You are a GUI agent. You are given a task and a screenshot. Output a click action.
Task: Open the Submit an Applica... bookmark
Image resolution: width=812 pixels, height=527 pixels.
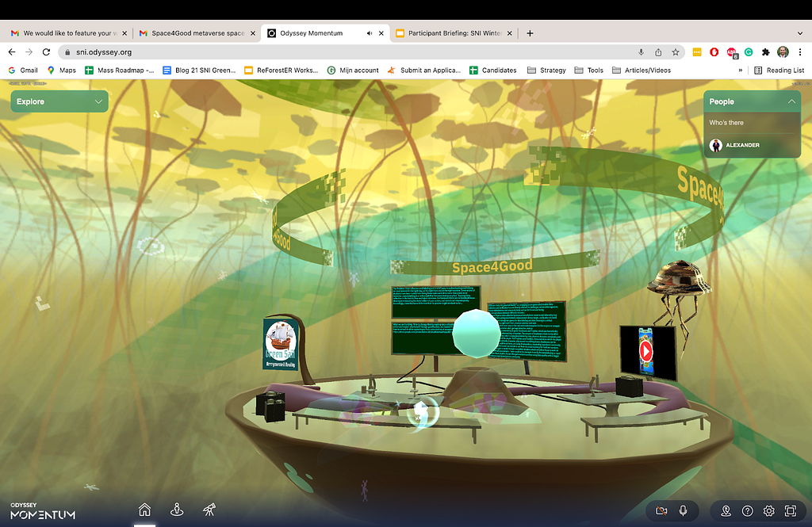click(424, 70)
